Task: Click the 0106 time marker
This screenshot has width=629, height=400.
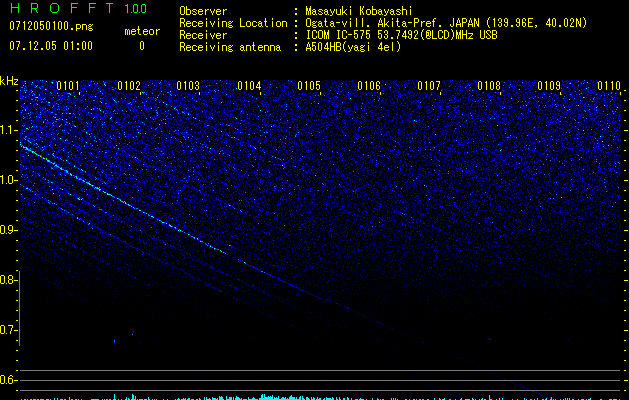Action: point(369,86)
